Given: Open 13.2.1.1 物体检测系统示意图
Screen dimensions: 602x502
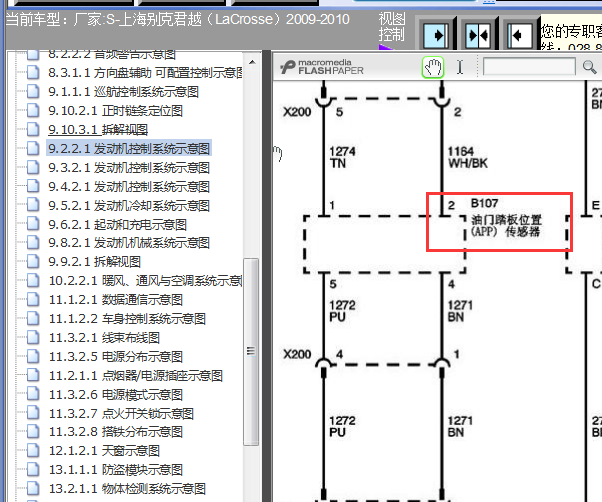Looking at the screenshot, I should click(x=127, y=489).
